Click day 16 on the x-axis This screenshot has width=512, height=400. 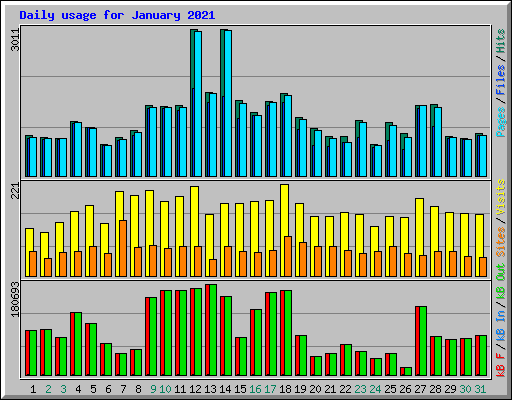(x=255, y=389)
